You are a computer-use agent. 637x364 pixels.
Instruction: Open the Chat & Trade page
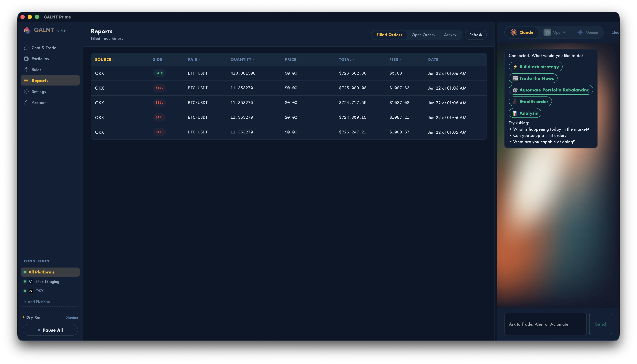50,48
